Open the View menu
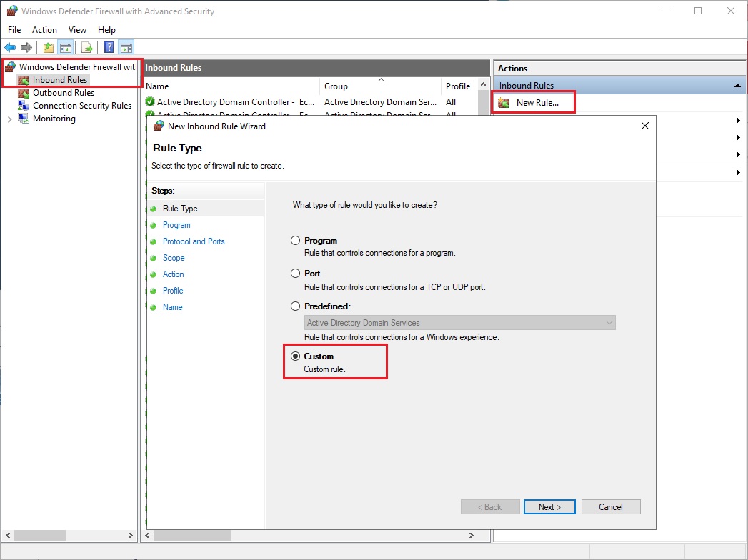The image size is (748, 560). coord(77,29)
